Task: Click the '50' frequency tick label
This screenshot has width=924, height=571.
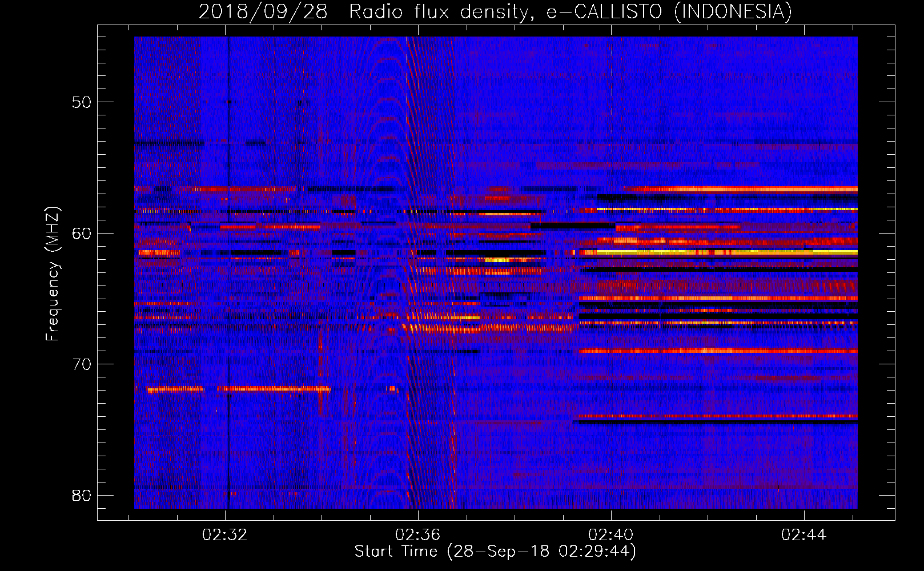Action: click(x=82, y=103)
